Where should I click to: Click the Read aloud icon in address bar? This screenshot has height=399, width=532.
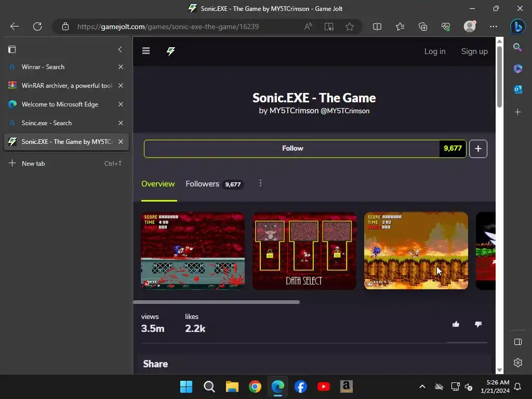(308, 26)
